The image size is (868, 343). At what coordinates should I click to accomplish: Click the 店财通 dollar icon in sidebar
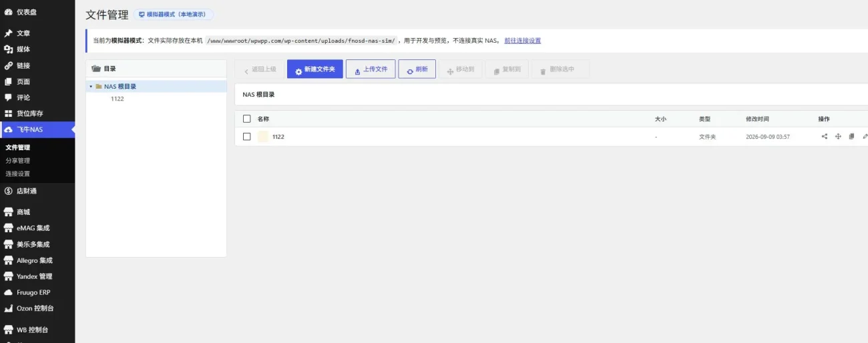[8, 191]
